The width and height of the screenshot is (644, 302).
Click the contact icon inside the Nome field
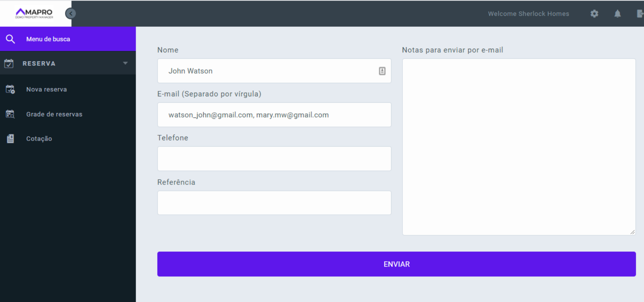click(x=382, y=71)
